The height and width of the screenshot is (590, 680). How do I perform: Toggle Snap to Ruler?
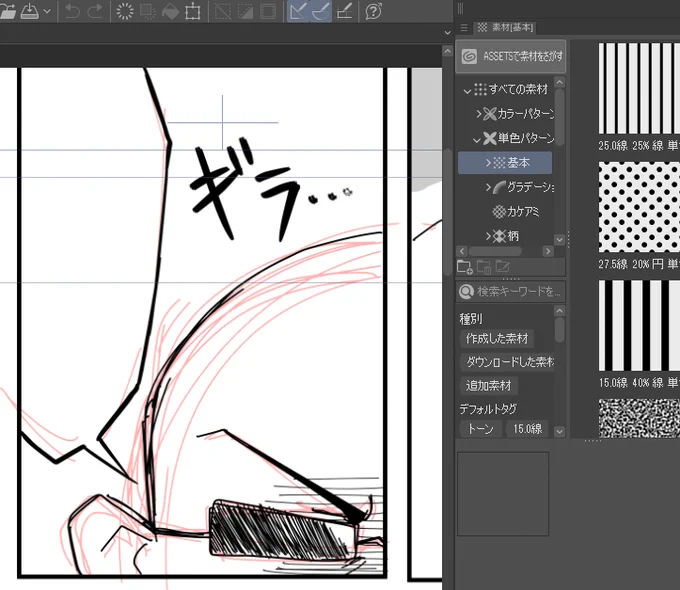pos(298,11)
